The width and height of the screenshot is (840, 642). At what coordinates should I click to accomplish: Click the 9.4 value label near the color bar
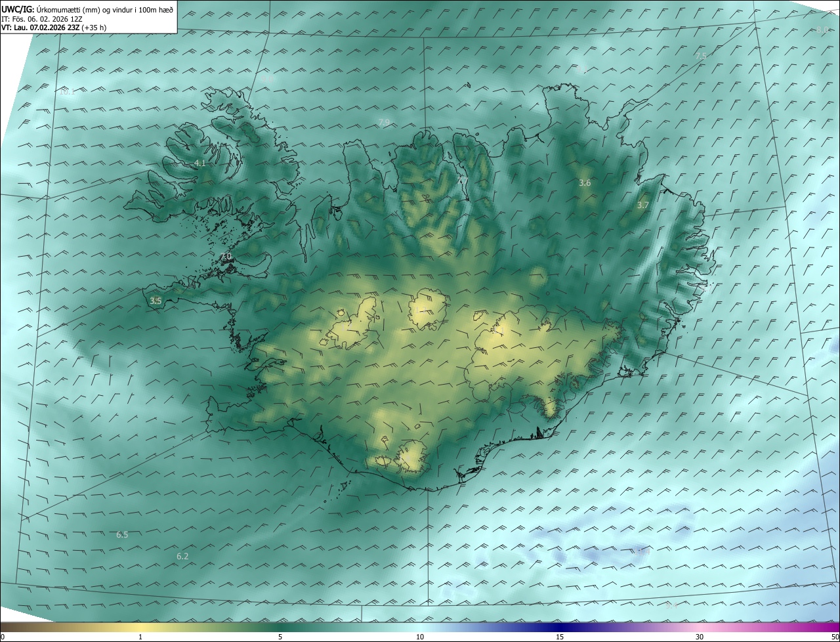[671, 605]
